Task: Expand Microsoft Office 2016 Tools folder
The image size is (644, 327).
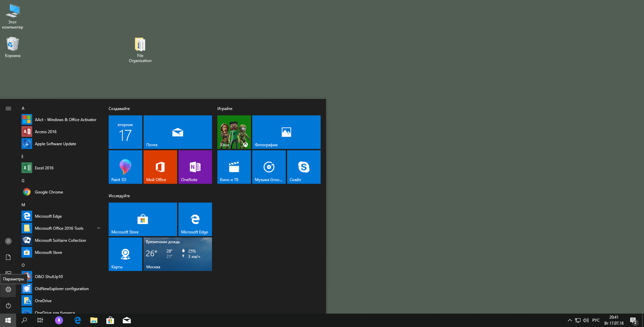Action: pos(62,228)
